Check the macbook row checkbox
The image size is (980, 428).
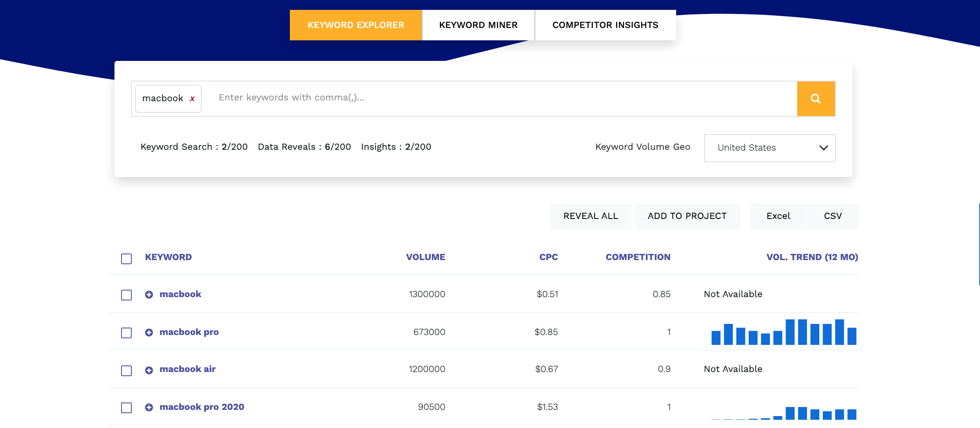[126, 295]
